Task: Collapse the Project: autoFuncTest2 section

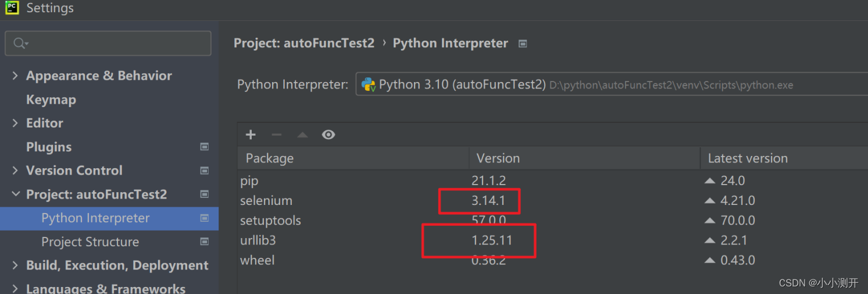Action: point(15,195)
